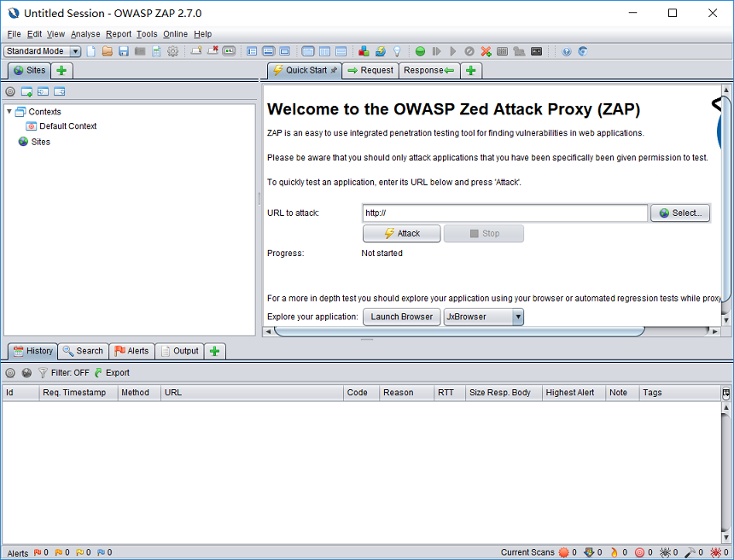This screenshot has height=560, width=734.
Task: Click the Select... URL button
Action: pos(680,213)
